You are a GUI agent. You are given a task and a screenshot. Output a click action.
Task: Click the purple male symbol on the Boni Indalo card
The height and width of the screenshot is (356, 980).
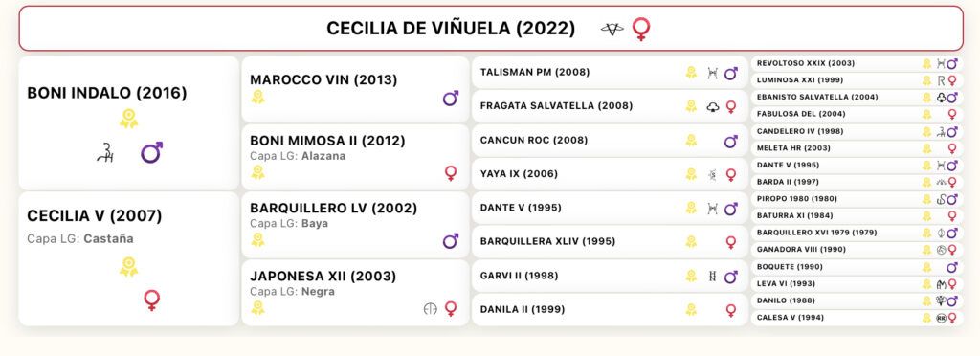151,152
